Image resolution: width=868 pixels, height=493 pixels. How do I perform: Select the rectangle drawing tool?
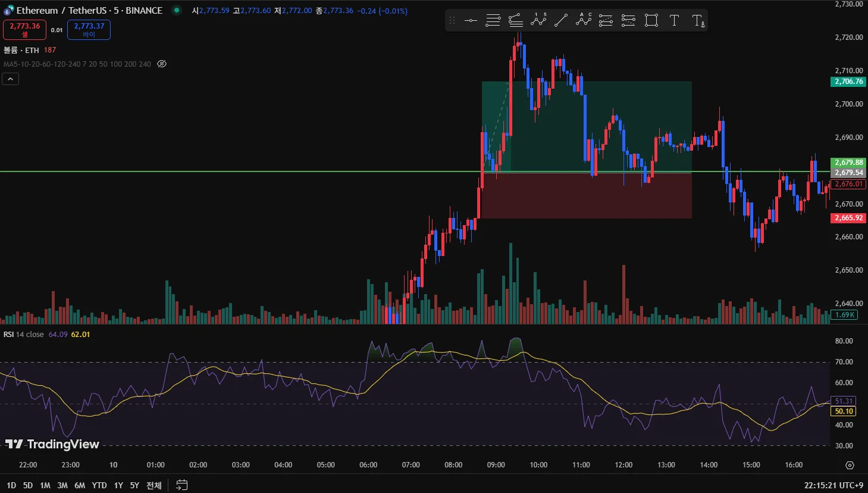[x=651, y=21]
